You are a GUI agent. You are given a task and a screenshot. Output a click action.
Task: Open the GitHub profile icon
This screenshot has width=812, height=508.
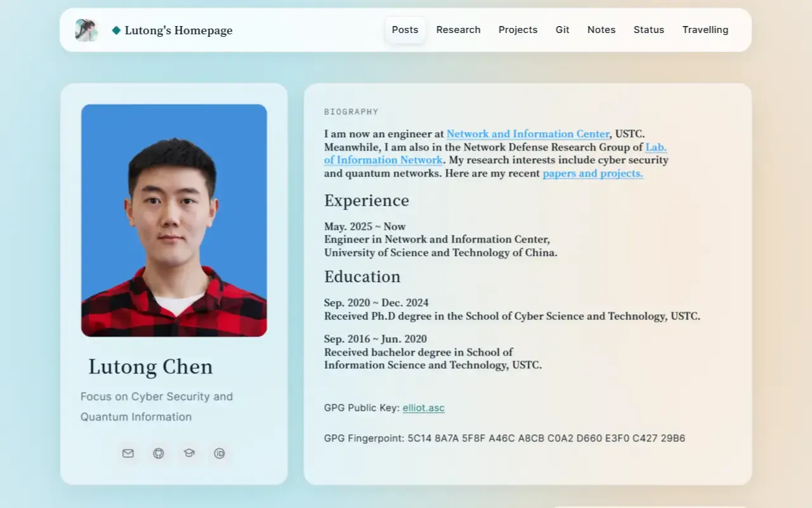coord(159,453)
